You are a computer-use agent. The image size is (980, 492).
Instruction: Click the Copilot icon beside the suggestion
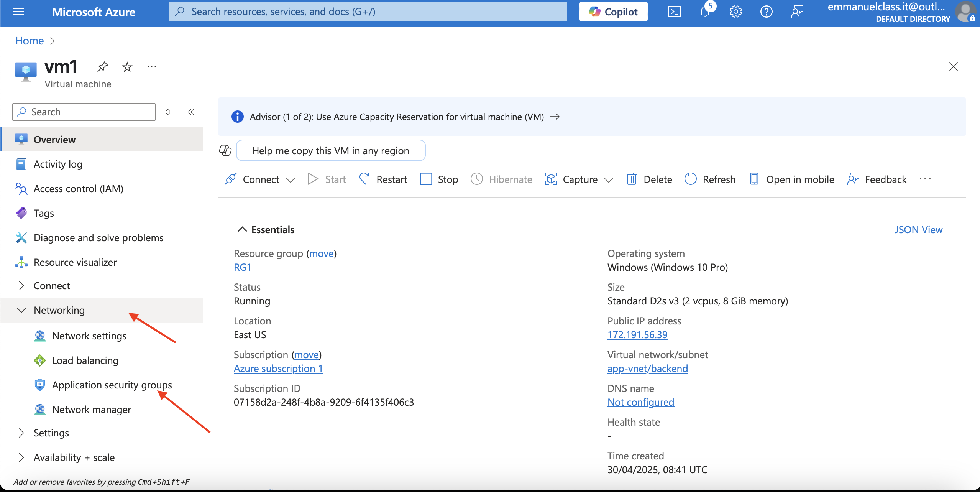225,150
